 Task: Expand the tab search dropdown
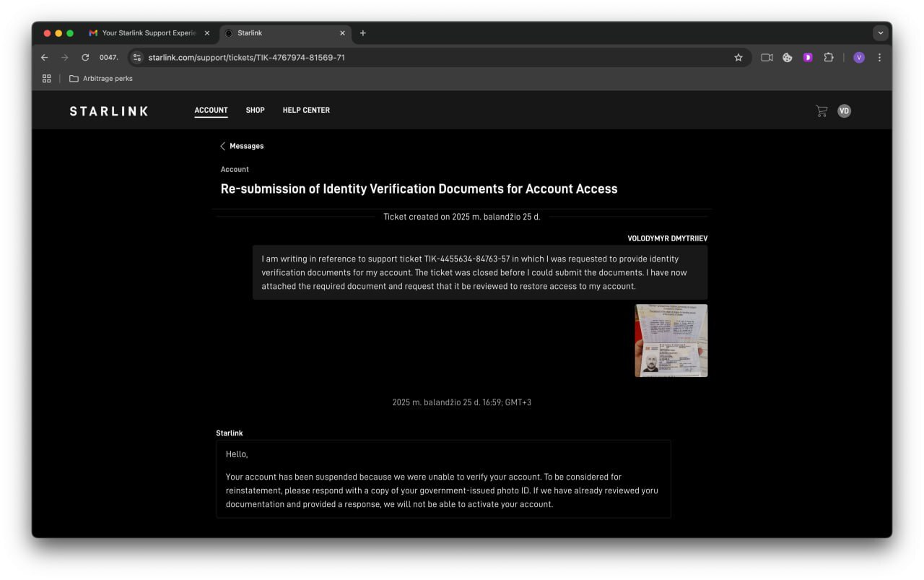[x=880, y=33]
